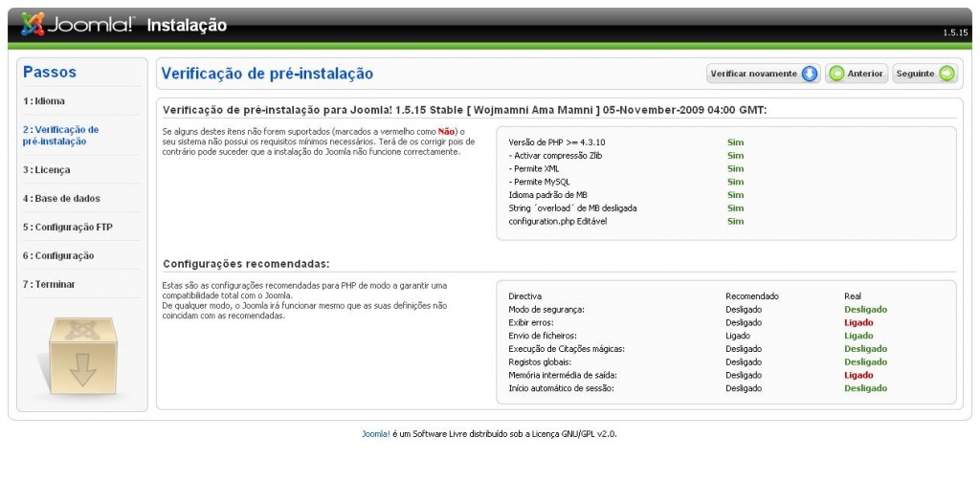980x481 pixels.
Task: Click the green left-arrow icon on Anterior
Action: 836,74
